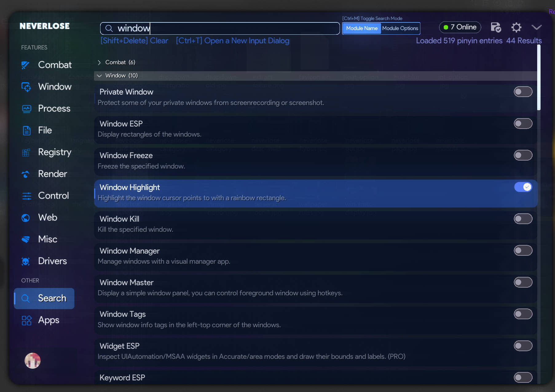Screen dimensions: 555x392
Task: Click the user avatar at bottom left
Action: pos(33,360)
